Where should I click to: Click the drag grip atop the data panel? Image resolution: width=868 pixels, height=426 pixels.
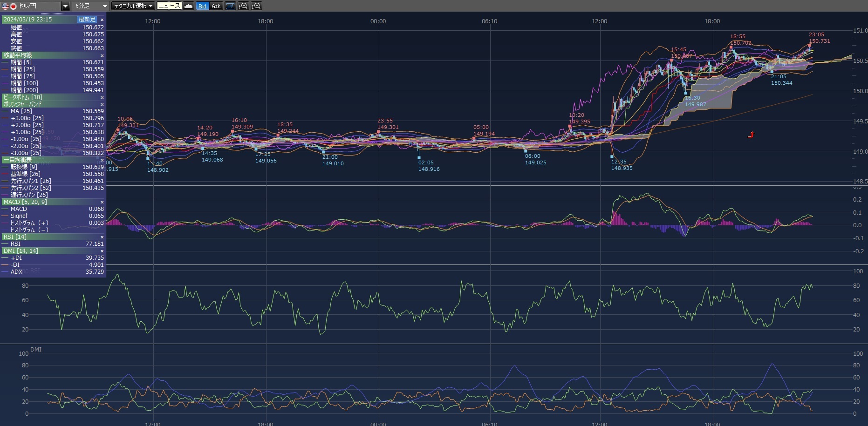pos(53,14)
